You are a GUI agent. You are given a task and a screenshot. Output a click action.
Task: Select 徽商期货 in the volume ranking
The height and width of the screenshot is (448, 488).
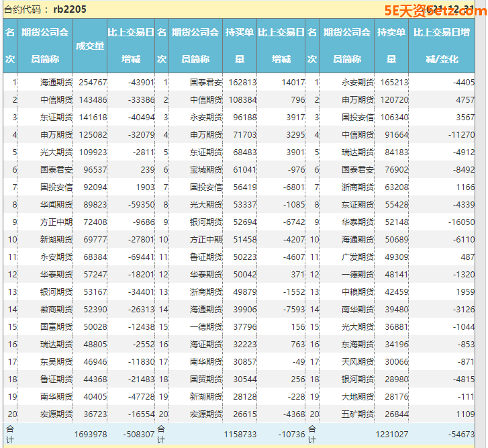point(54,309)
